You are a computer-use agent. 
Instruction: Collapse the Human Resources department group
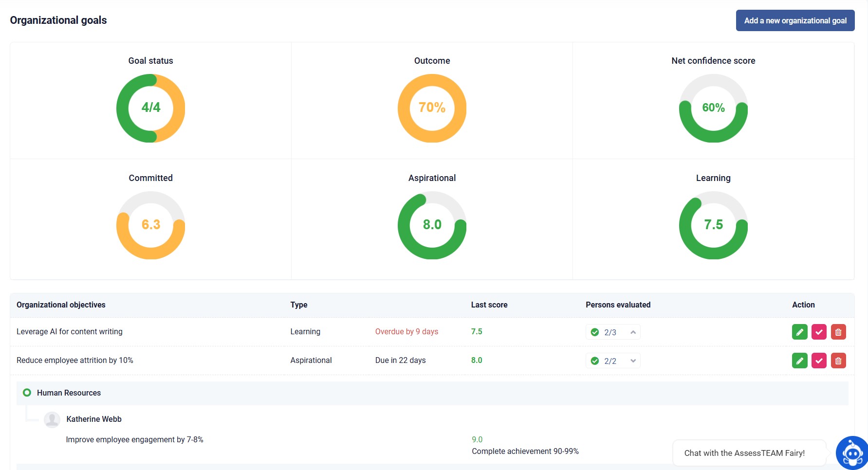click(69, 393)
